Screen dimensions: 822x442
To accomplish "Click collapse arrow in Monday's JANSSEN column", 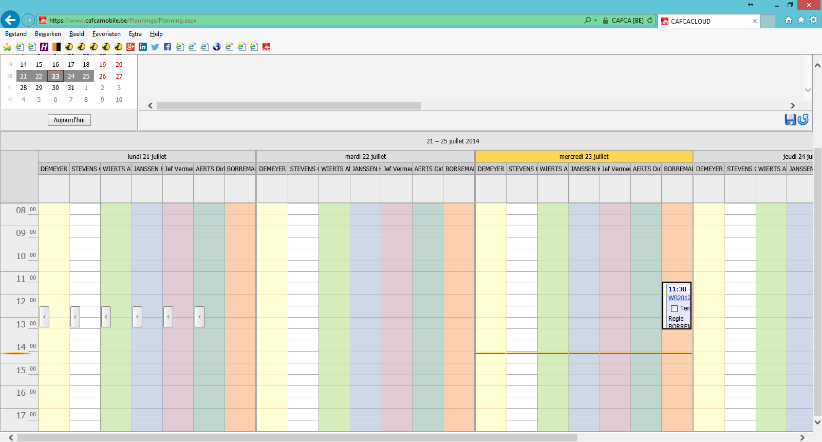I will pyautogui.click(x=137, y=317).
